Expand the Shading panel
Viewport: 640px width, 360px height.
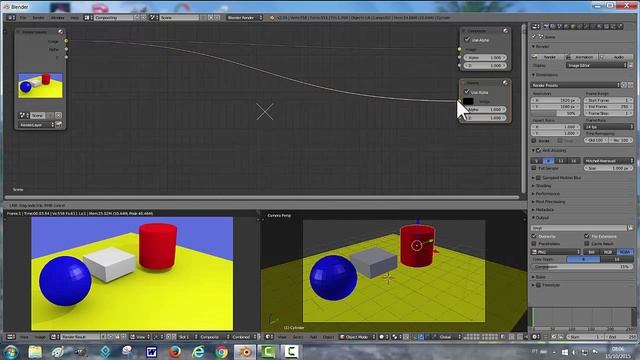(x=543, y=186)
